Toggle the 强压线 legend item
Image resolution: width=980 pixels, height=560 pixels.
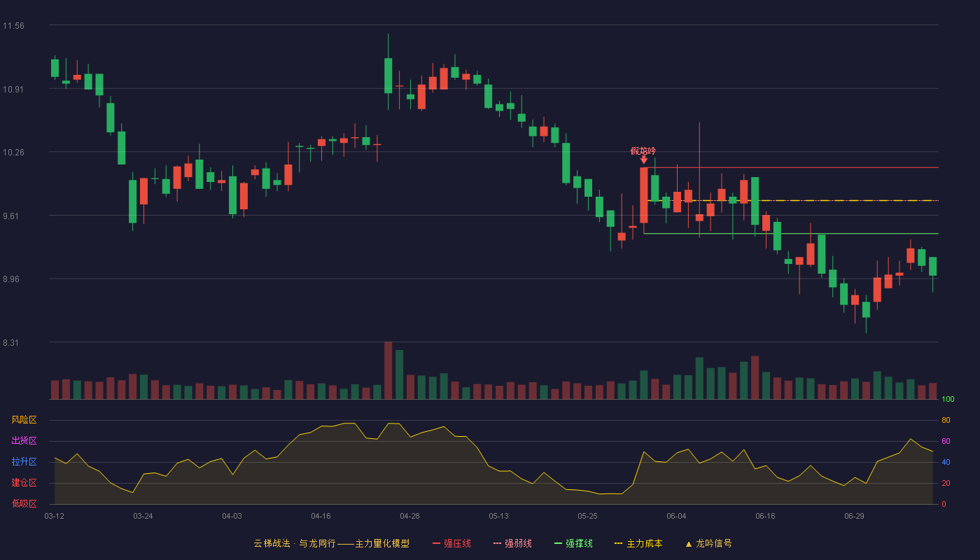[451, 543]
